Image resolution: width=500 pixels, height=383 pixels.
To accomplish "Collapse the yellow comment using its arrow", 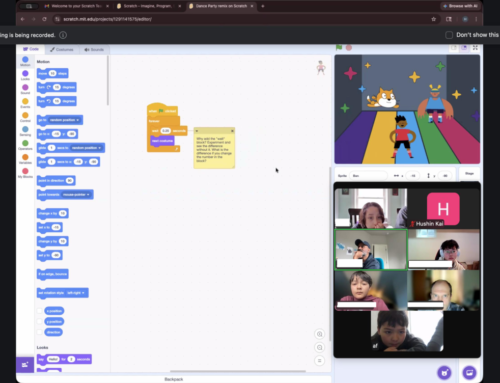I will click(x=197, y=131).
